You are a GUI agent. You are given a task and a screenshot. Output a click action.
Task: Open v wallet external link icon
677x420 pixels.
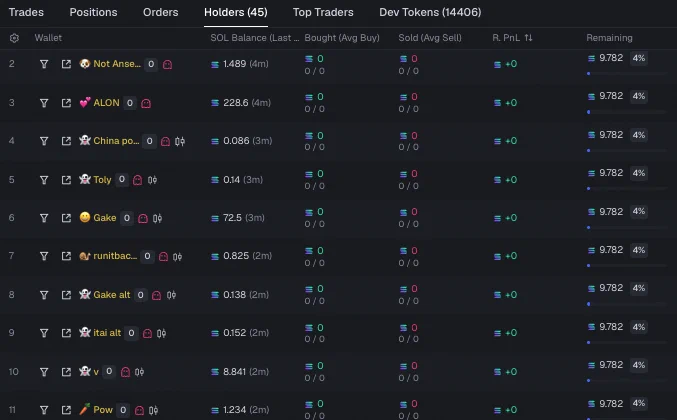(x=66, y=372)
